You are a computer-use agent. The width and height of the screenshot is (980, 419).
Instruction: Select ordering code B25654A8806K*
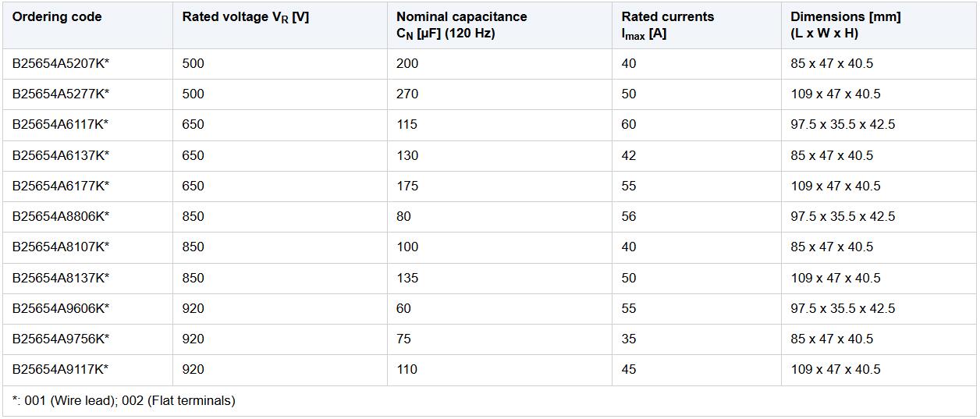click(x=61, y=216)
